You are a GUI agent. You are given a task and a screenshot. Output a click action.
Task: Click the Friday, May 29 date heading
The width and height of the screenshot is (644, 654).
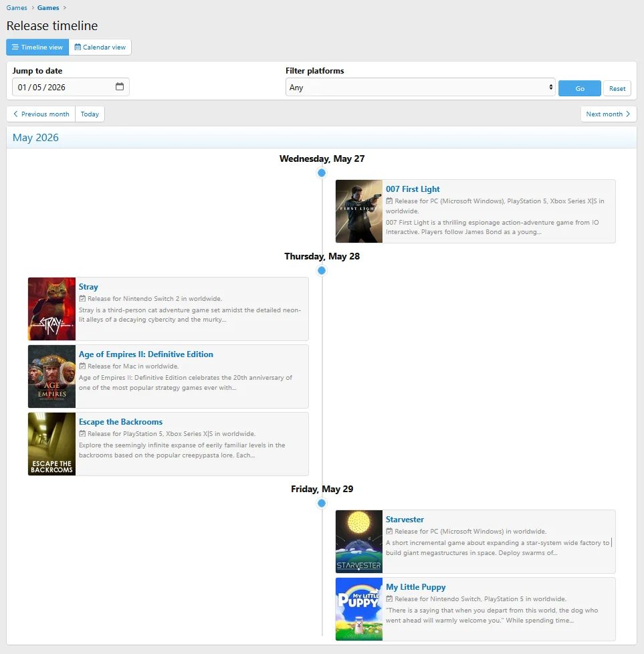point(322,489)
